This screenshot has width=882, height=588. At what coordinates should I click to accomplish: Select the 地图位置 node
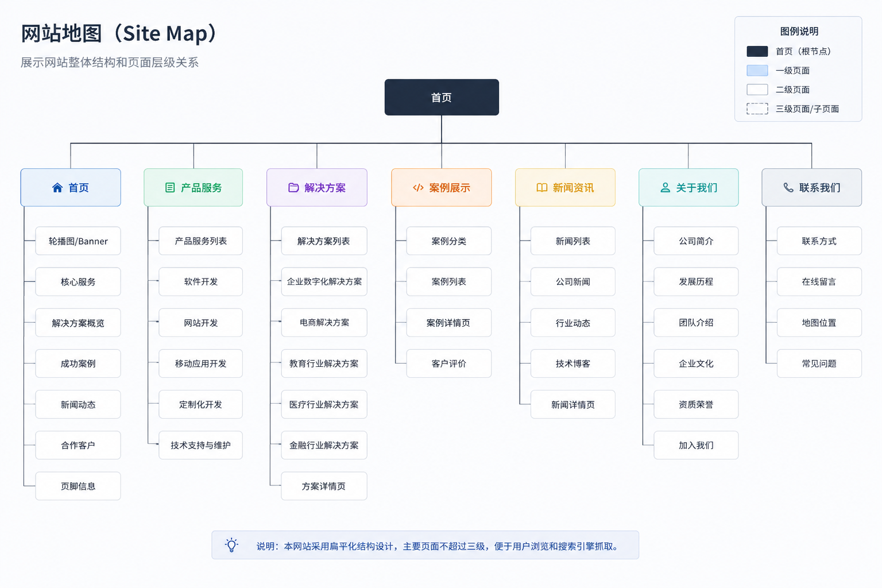[x=819, y=323]
